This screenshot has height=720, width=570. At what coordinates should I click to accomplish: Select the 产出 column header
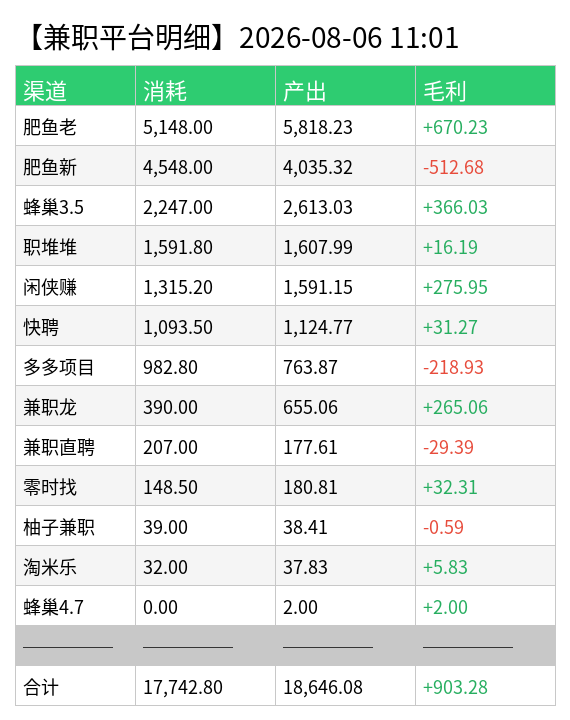pos(305,91)
